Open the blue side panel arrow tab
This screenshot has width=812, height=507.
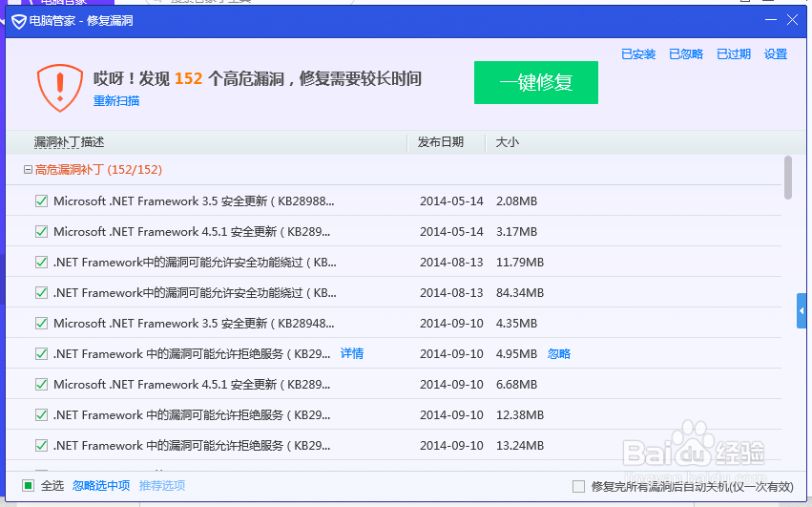point(802,311)
